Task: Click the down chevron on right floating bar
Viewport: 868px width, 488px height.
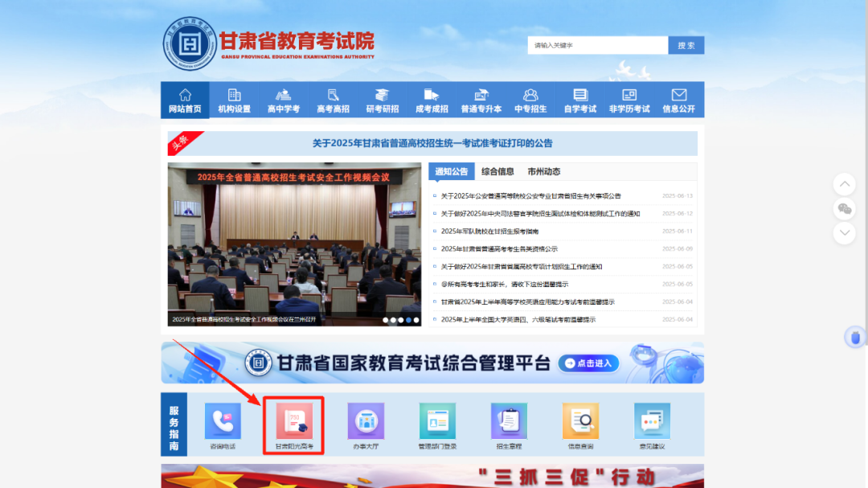Action: [x=844, y=233]
